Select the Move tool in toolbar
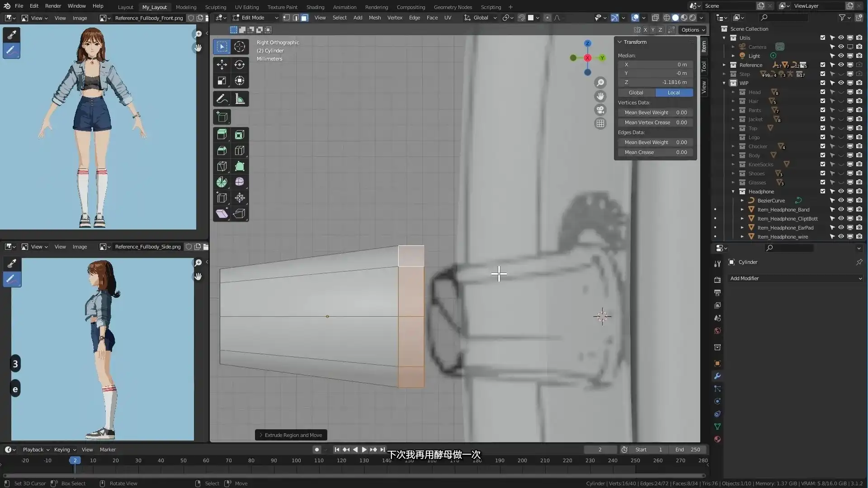Viewport: 868px width, 488px height. coord(222,65)
